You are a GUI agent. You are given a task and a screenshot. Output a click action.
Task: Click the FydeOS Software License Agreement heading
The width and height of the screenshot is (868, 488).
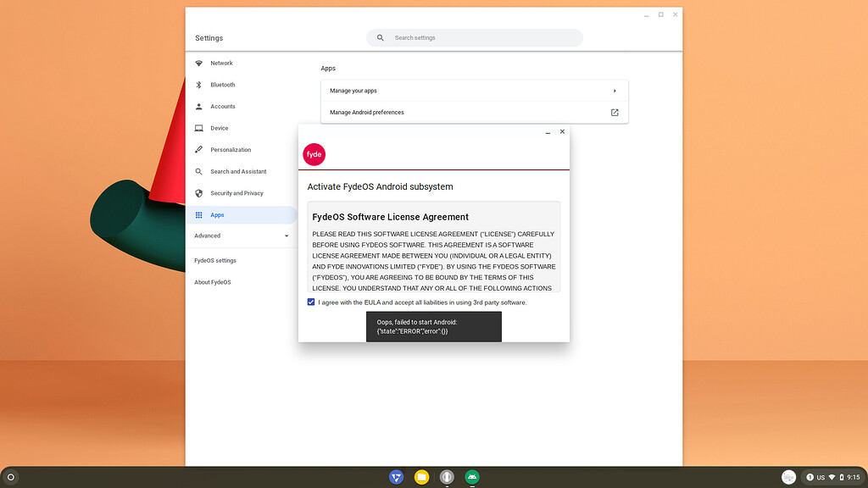coord(390,217)
